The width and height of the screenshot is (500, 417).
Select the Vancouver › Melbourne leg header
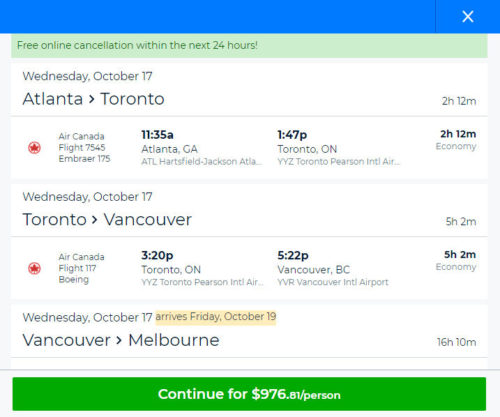[x=249, y=331]
